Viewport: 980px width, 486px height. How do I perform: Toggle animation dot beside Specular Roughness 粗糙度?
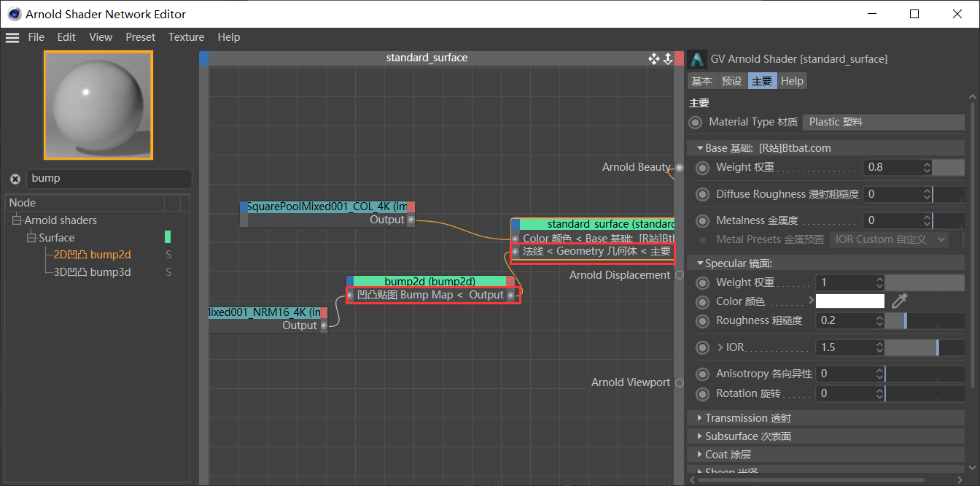(x=702, y=320)
